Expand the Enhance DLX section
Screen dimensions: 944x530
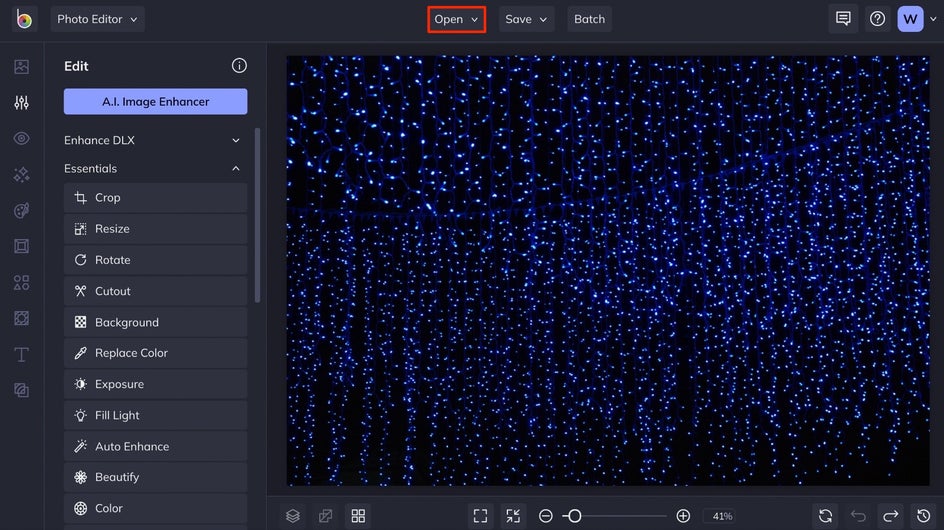pyautogui.click(x=152, y=140)
